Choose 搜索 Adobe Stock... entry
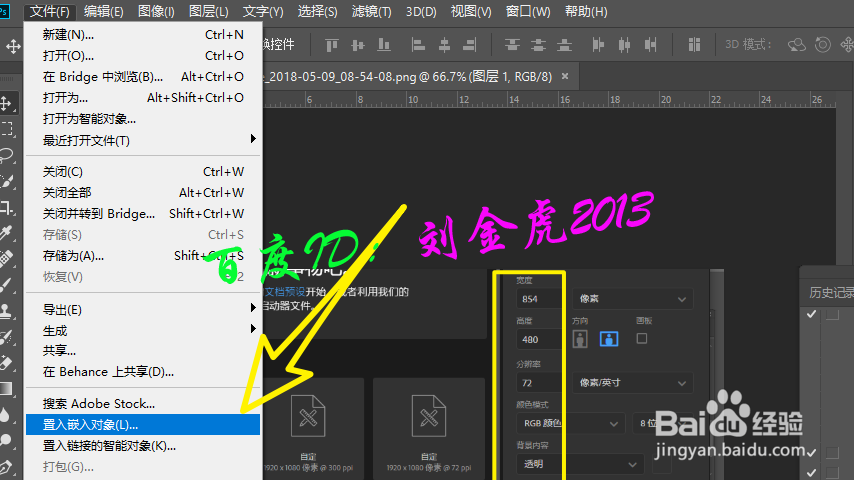Viewport: 854px width, 480px height. pyautogui.click(x=143, y=404)
